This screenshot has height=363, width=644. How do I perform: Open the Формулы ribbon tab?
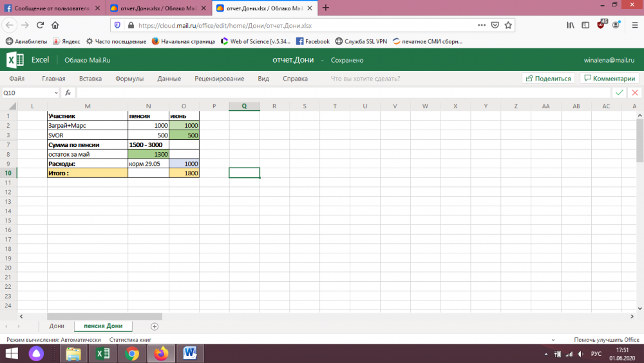pyautogui.click(x=129, y=79)
